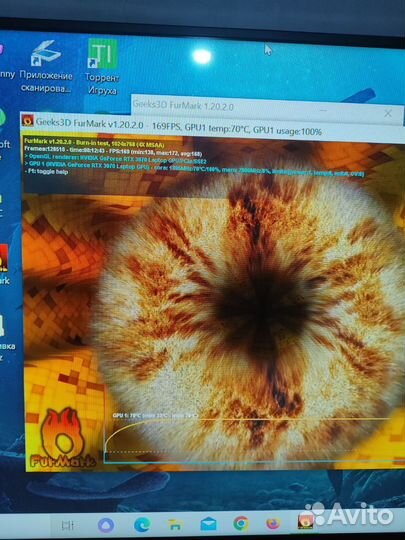The width and height of the screenshot is (405, 540).
Task: Click the OpenGL renderer info line
Action: click(115, 158)
